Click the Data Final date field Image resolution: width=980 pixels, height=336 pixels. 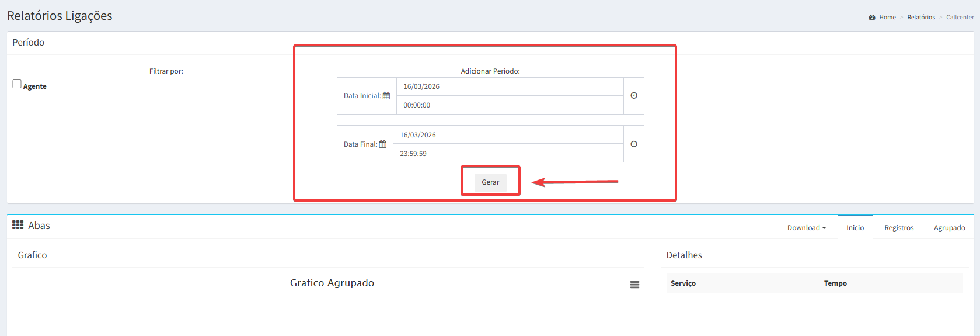[x=508, y=135]
